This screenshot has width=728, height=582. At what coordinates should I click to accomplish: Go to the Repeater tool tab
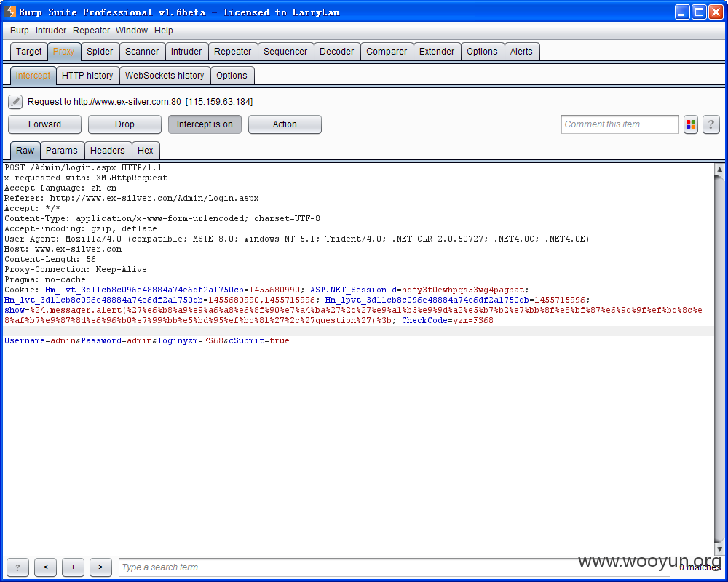pos(233,52)
